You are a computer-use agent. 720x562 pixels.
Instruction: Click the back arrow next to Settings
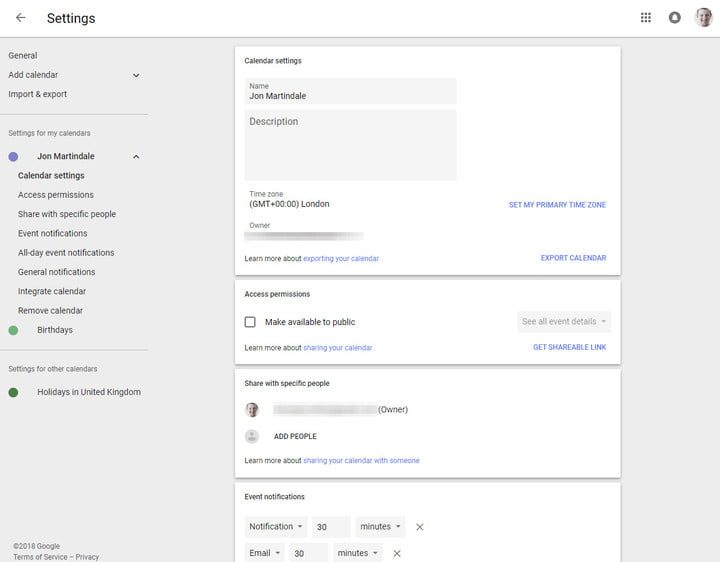pyautogui.click(x=20, y=18)
